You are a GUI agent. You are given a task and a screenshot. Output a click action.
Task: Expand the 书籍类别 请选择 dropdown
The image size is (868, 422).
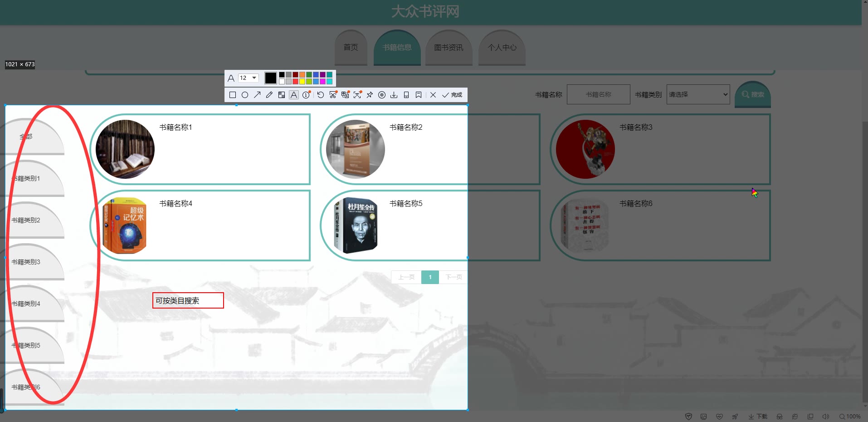tap(698, 94)
